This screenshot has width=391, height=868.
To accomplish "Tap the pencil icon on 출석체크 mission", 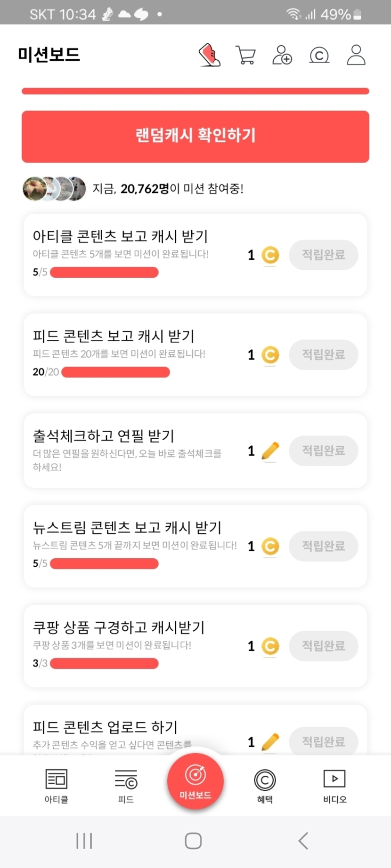I will pyautogui.click(x=270, y=451).
